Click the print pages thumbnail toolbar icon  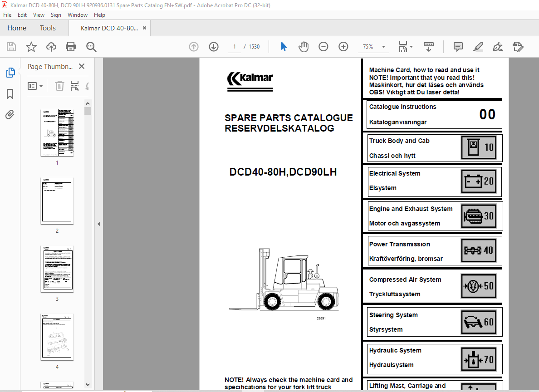pos(74,86)
